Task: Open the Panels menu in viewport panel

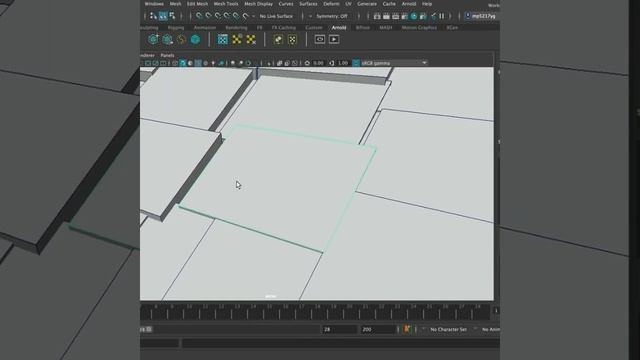Action: tap(167, 55)
